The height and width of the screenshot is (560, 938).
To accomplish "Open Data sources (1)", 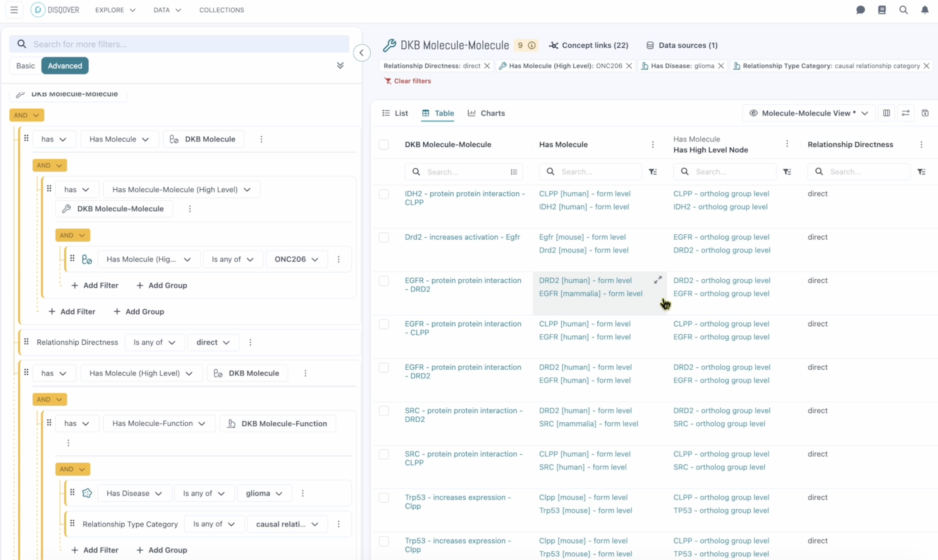I will [682, 45].
